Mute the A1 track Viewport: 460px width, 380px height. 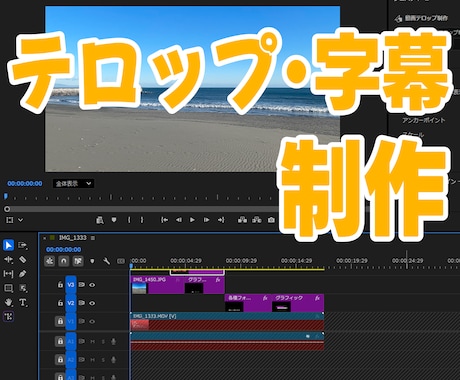[93, 342]
